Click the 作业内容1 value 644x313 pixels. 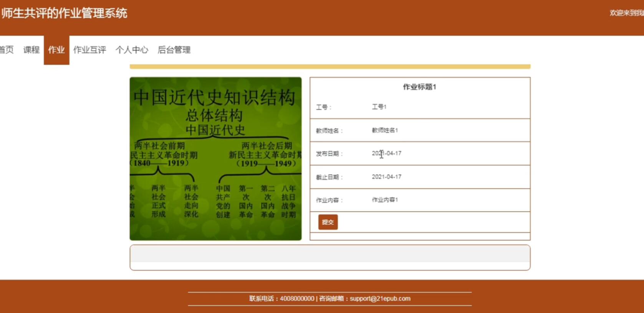[x=385, y=200]
